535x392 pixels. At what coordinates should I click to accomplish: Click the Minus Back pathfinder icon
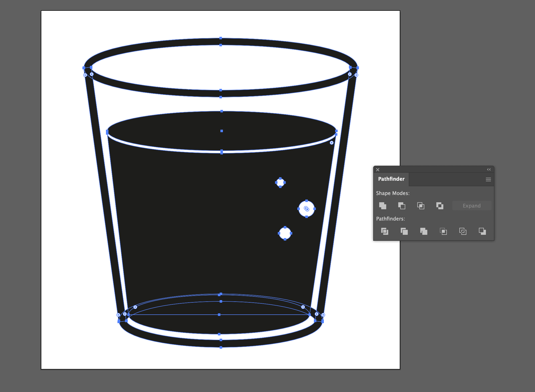pos(482,231)
